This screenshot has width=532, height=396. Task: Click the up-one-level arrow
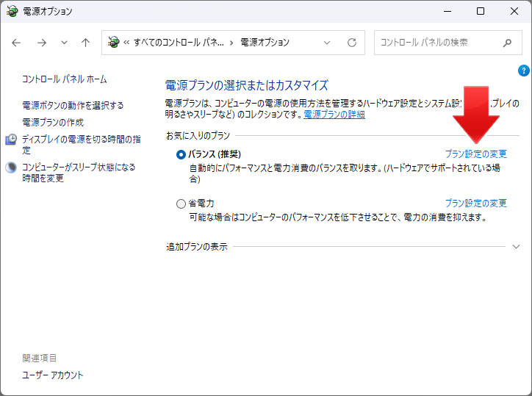pos(85,43)
